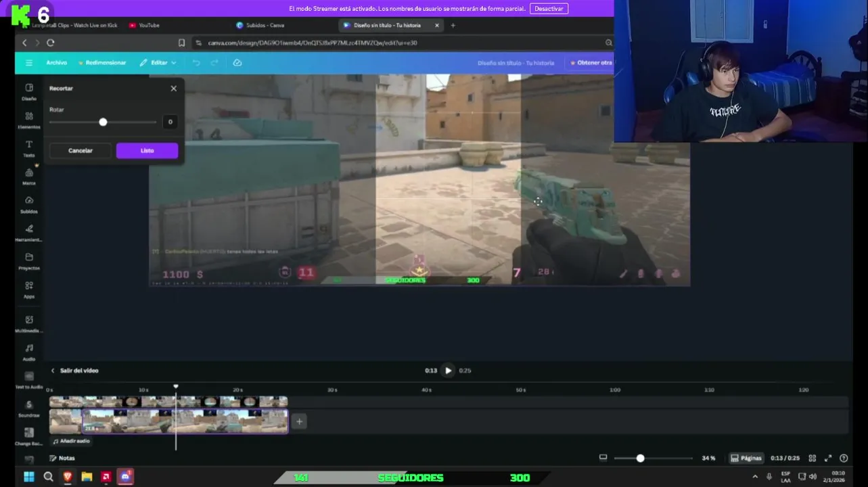Image resolution: width=868 pixels, height=487 pixels.
Task: Select the upper overlay clip track
Action: coord(168,402)
